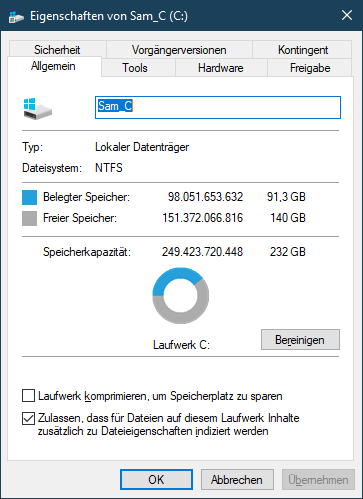This screenshot has width=363, height=499.
Task: Open the Kontingent tab
Action: (x=303, y=49)
